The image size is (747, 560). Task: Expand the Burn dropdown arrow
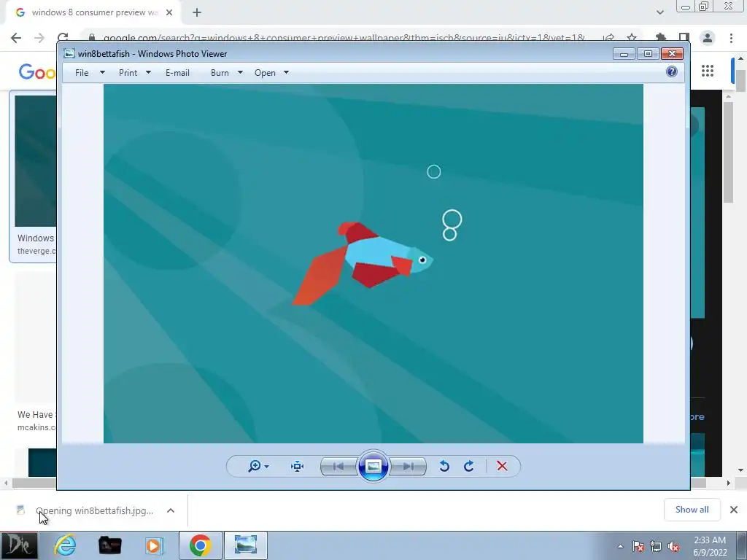click(x=240, y=72)
